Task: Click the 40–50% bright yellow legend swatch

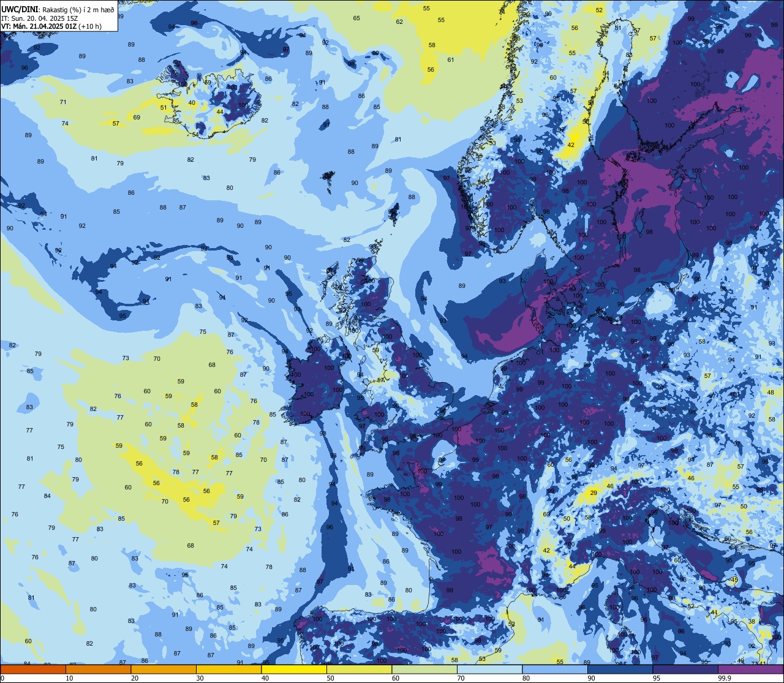Action: (x=294, y=669)
